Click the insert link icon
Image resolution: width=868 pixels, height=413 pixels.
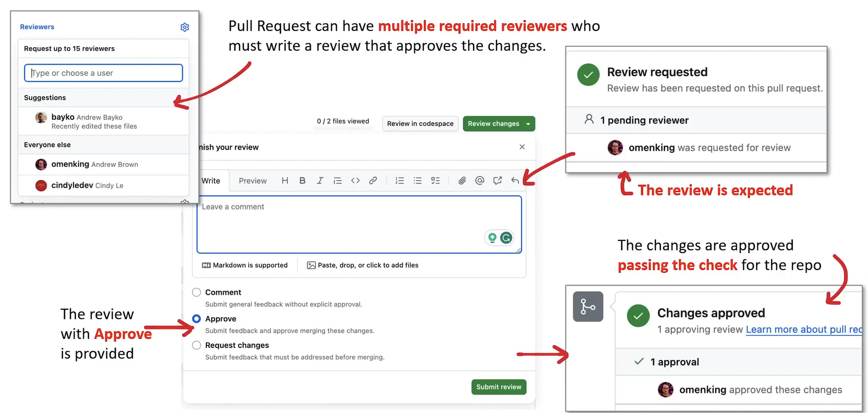pyautogui.click(x=373, y=181)
